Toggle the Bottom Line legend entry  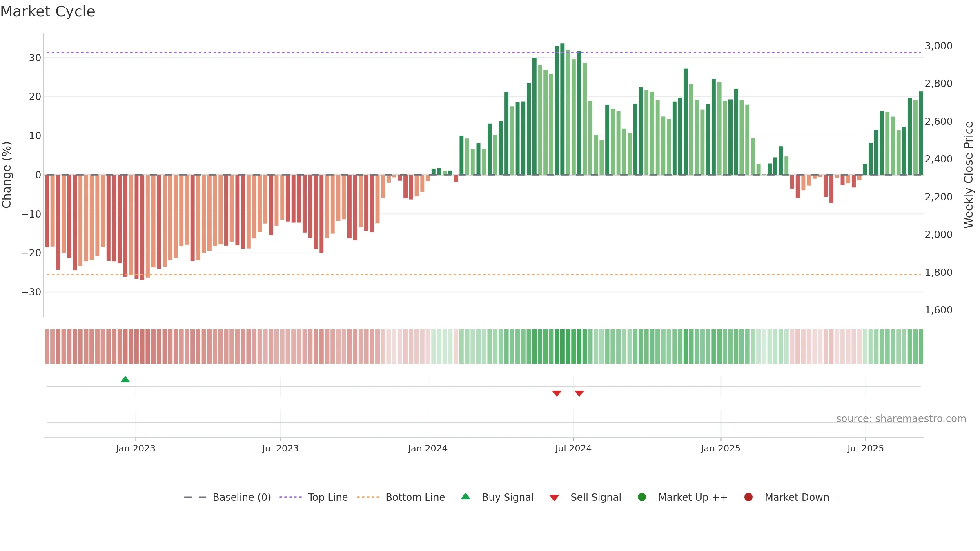coord(401,498)
